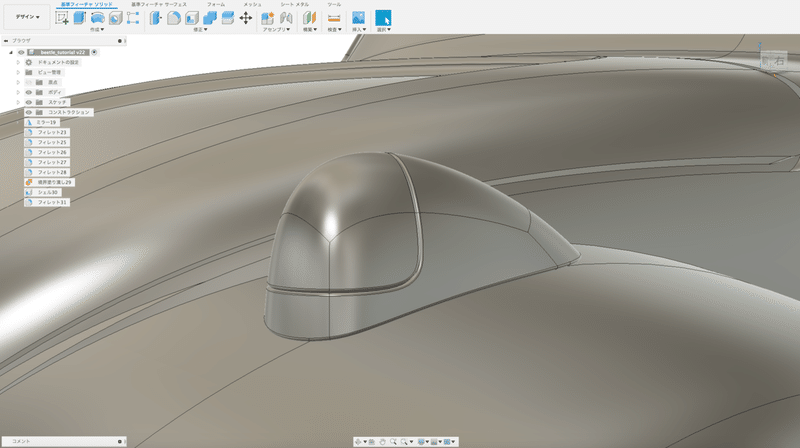The image size is (800, 448).
Task: Switch to the 基準フィーチャ サーフェス tab
Action: coord(159,5)
